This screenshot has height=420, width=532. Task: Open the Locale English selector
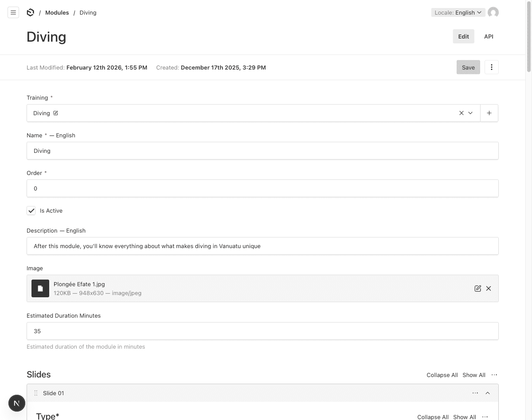click(x=458, y=12)
